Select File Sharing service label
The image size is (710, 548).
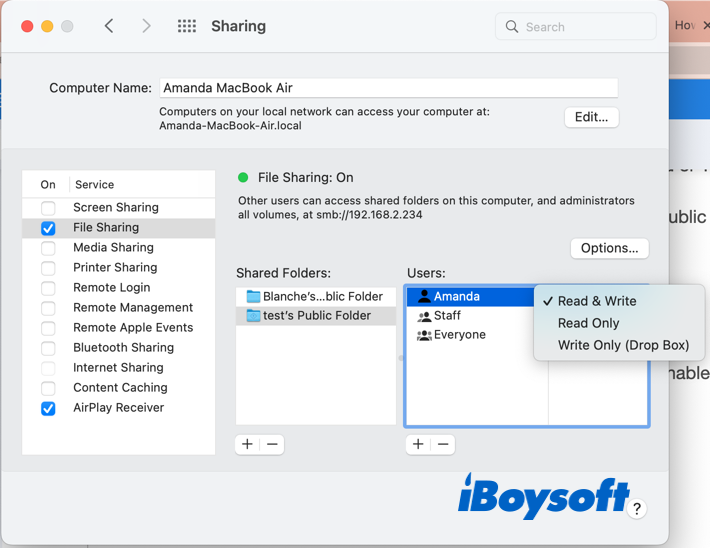coord(106,227)
